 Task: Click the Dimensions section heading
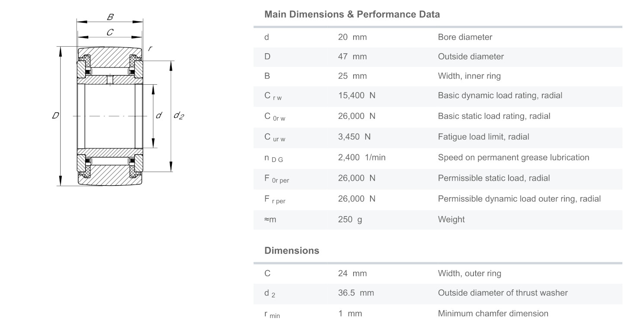click(292, 251)
